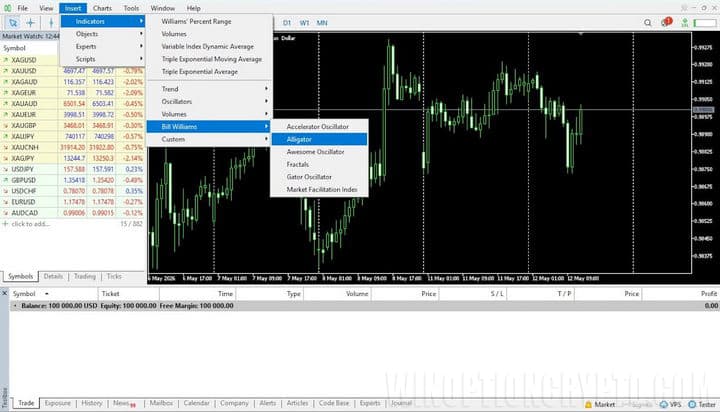
Task: Open VPS from the Toolbox bar
Action: (670, 404)
